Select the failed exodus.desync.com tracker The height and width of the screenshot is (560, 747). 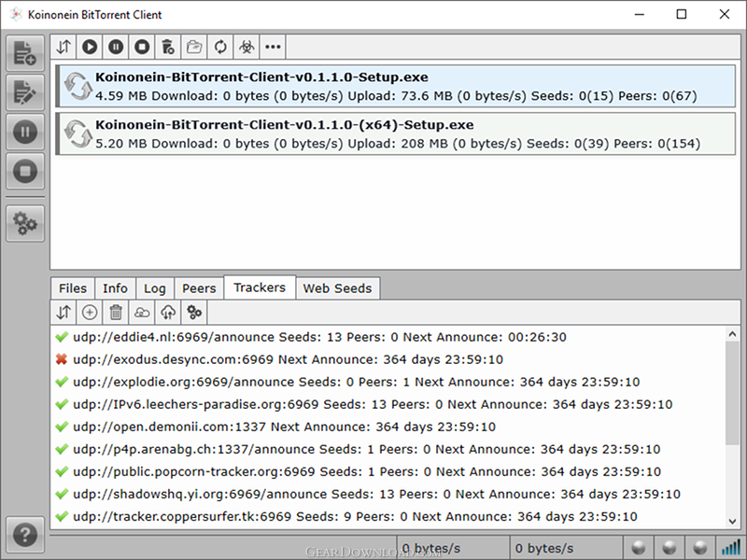tap(388, 359)
